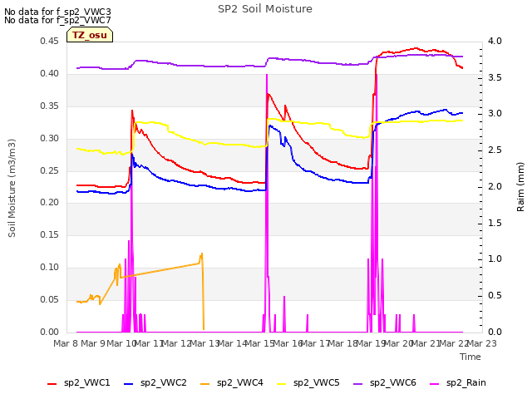Click the TZ_osu label box

click(x=90, y=35)
